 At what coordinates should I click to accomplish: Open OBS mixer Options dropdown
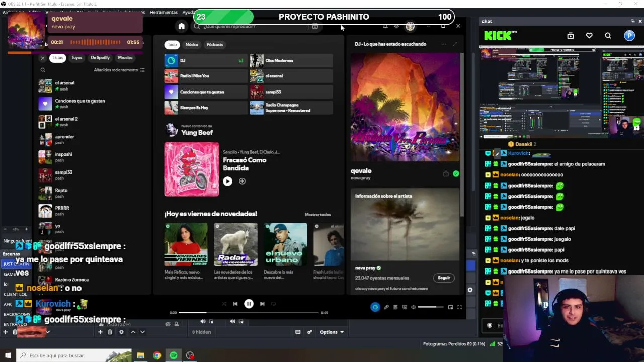pyautogui.click(x=332, y=332)
